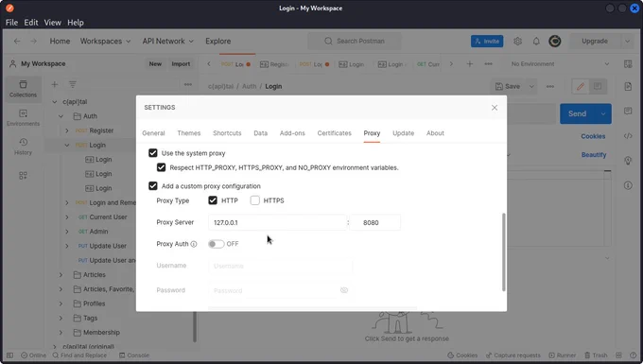
Task: Open Trash in the status bar
Action: point(596,355)
